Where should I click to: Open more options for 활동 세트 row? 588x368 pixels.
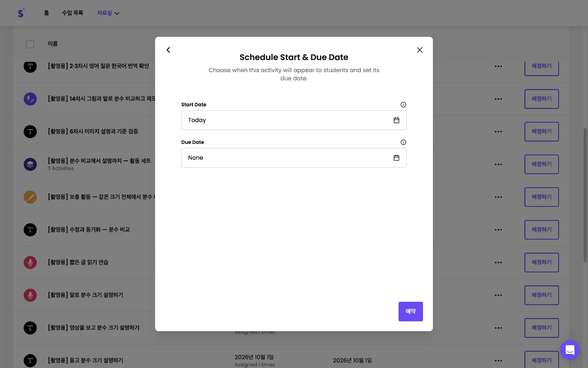coord(498,164)
